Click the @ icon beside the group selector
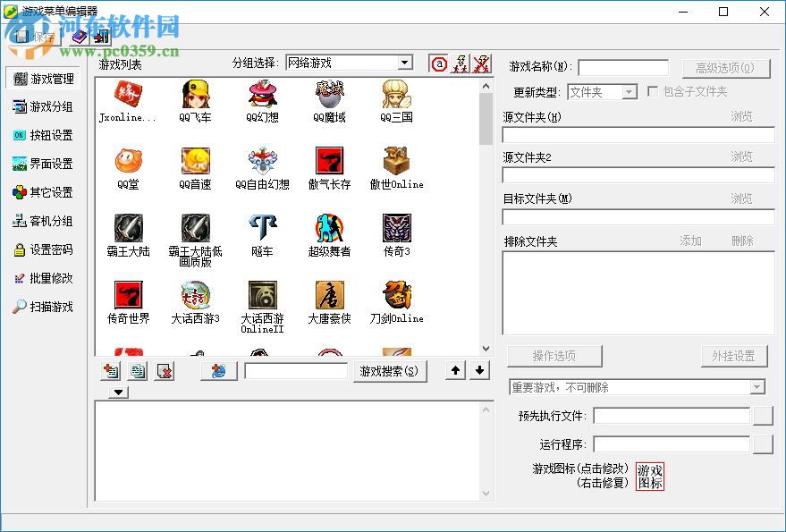 437,63
